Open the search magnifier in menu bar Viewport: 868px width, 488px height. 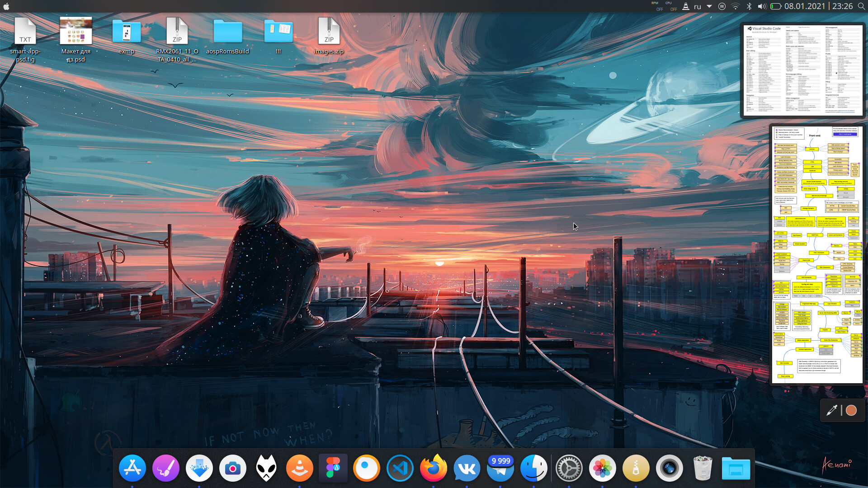[862, 6]
